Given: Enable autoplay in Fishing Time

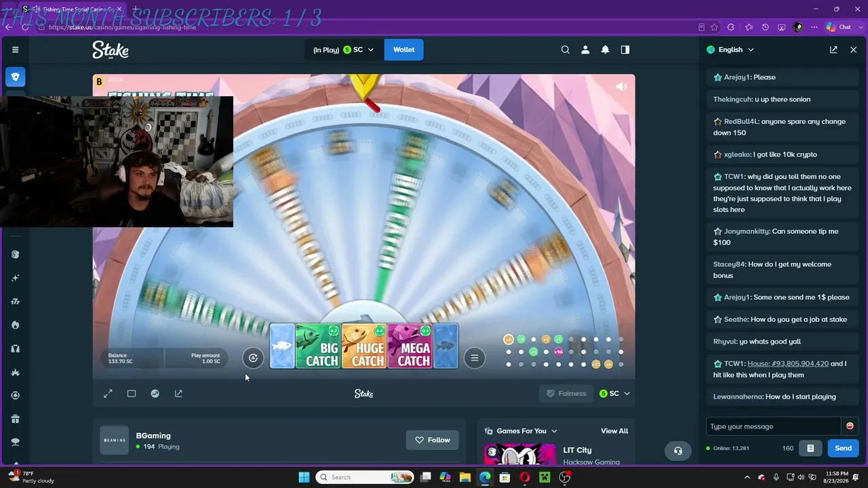Looking at the screenshot, I should click(253, 358).
